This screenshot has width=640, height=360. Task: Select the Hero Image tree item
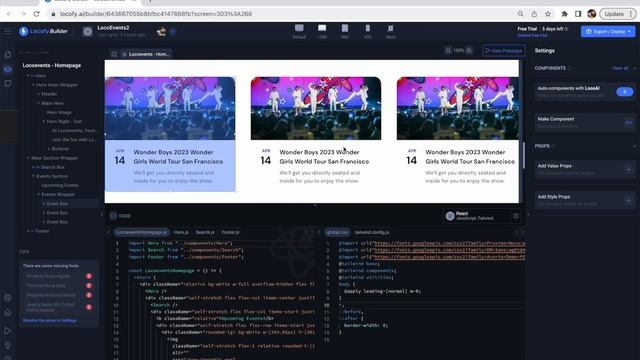click(x=59, y=112)
